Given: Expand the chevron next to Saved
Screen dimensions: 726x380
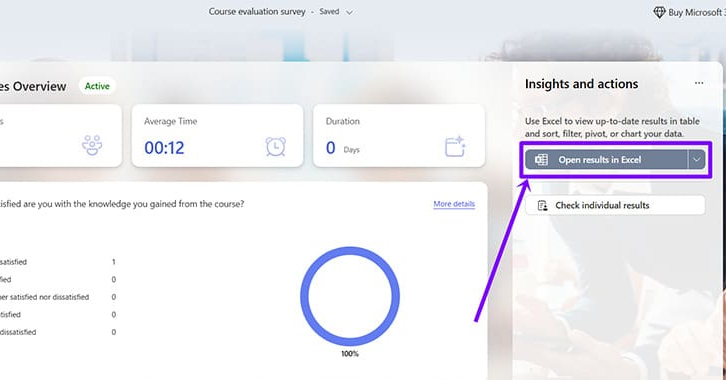Looking at the screenshot, I should [350, 12].
